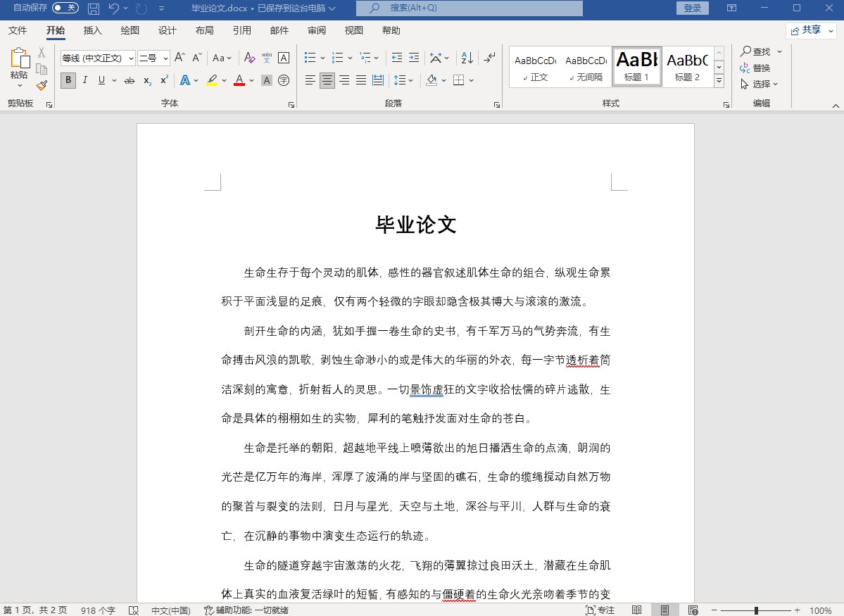Expand the styles gallery
This screenshot has height=616, width=844.
point(719,82)
